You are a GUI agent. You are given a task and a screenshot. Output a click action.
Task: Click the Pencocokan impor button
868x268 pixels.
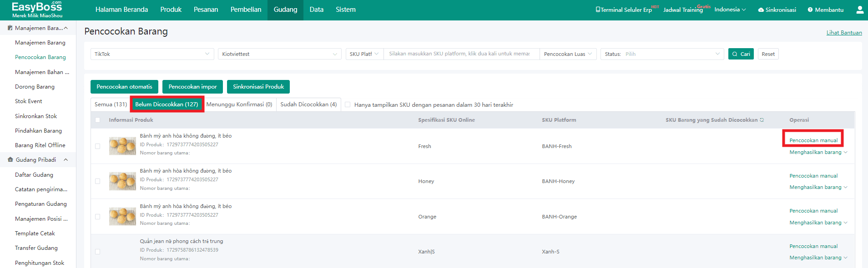(192, 87)
